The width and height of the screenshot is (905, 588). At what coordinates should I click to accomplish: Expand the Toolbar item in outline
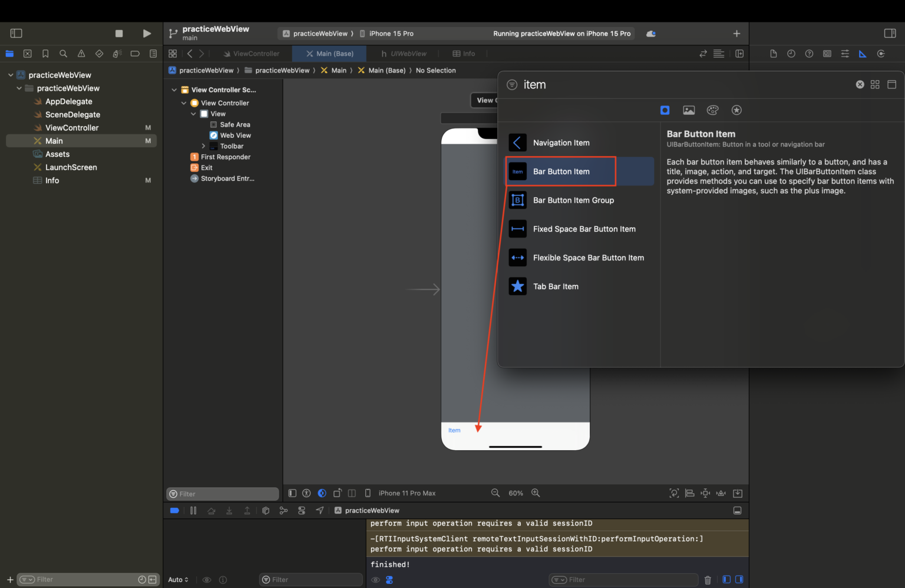tap(203, 146)
